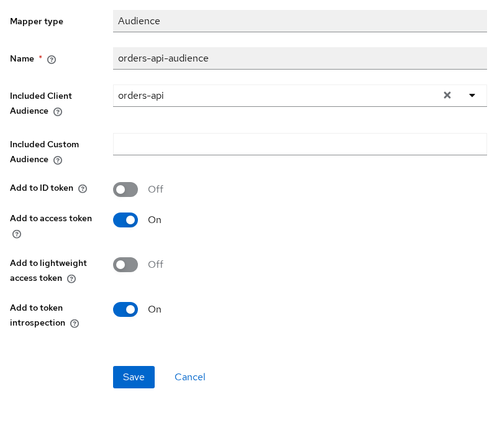The width and height of the screenshot is (497, 448).
Task: Click the Mapper type Audience field
Action: [x=300, y=21]
